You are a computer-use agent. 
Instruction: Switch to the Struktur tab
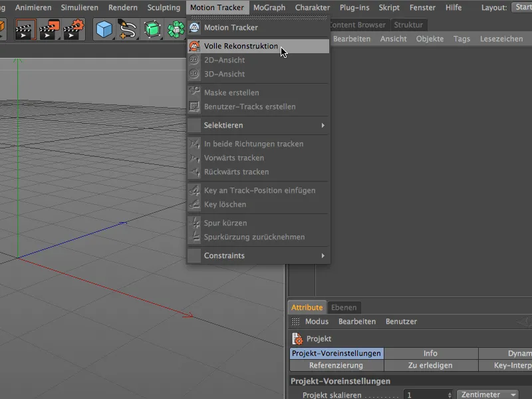408,25
